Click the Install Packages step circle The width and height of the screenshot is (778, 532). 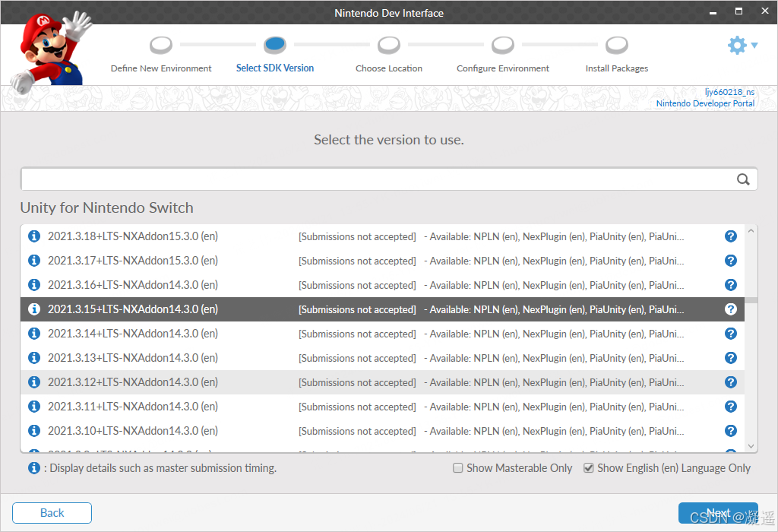pyautogui.click(x=616, y=45)
